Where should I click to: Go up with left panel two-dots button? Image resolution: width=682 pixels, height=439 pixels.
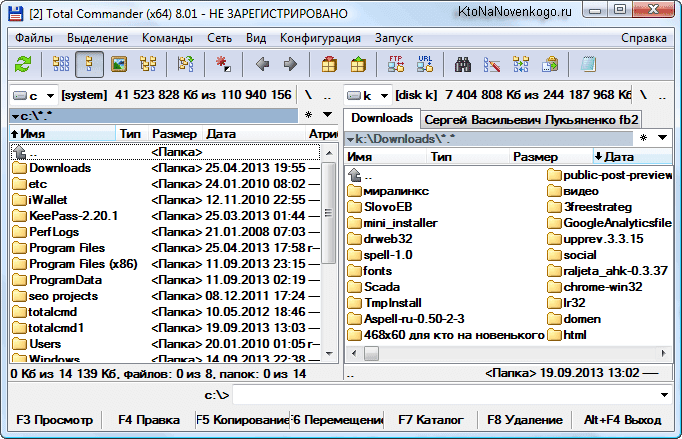pyautogui.click(x=327, y=96)
